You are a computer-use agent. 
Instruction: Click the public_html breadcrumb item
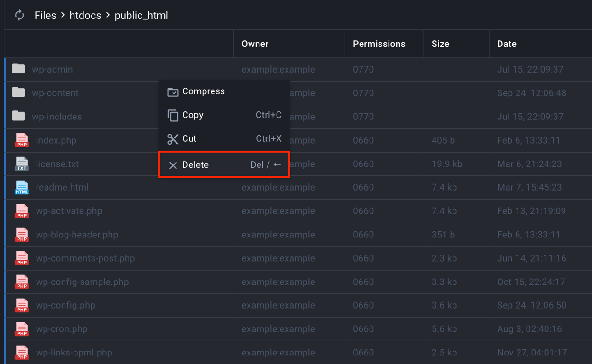[141, 15]
